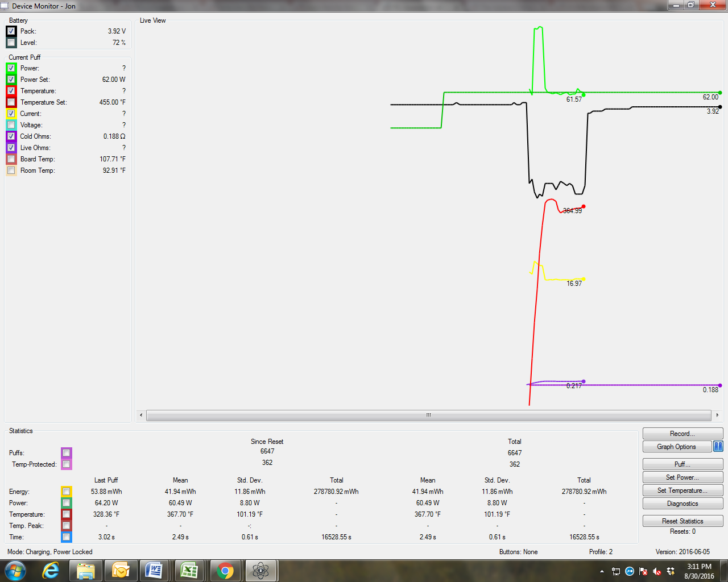This screenshot has height=582, width=728.
Task: Open the Graph Options menu
Action: 677,447
